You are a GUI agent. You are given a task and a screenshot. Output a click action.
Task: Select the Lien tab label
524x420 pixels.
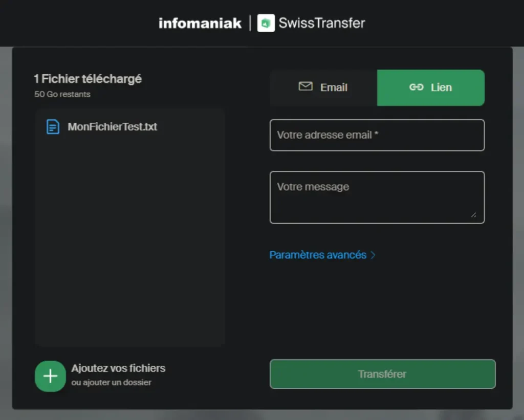[441, 87]
